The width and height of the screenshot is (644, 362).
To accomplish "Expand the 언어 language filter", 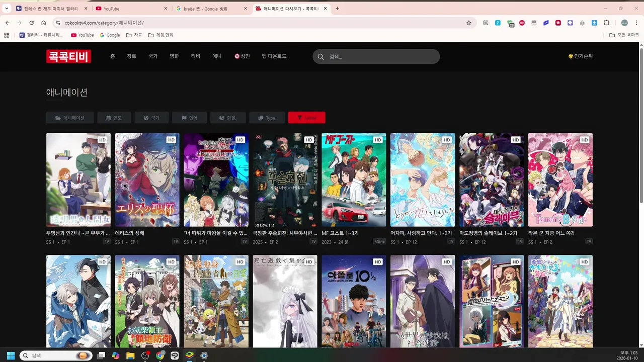I will [x=190, y=118].
